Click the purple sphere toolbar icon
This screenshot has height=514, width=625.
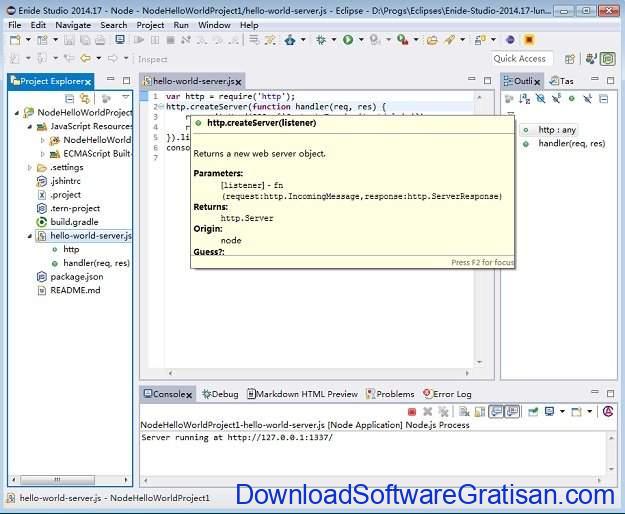(x=510, y=40)
